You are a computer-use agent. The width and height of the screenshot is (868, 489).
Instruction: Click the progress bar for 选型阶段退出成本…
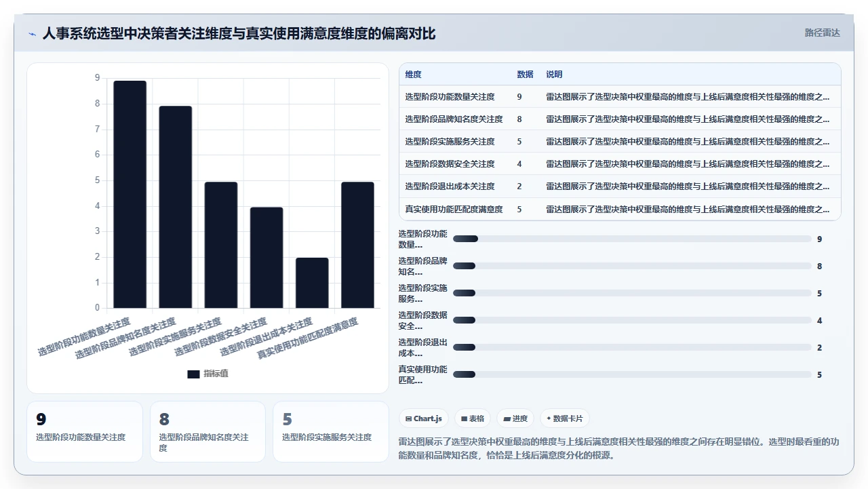tap(632, 347)
